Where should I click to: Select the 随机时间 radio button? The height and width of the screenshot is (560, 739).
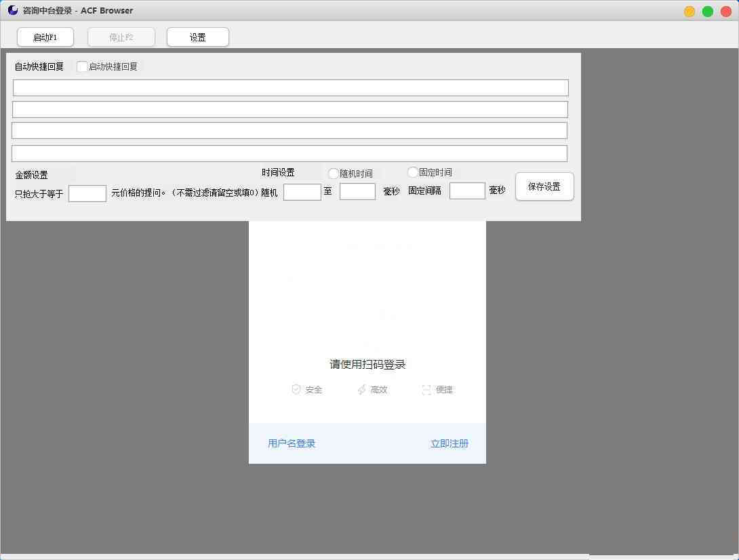[333, 173]
